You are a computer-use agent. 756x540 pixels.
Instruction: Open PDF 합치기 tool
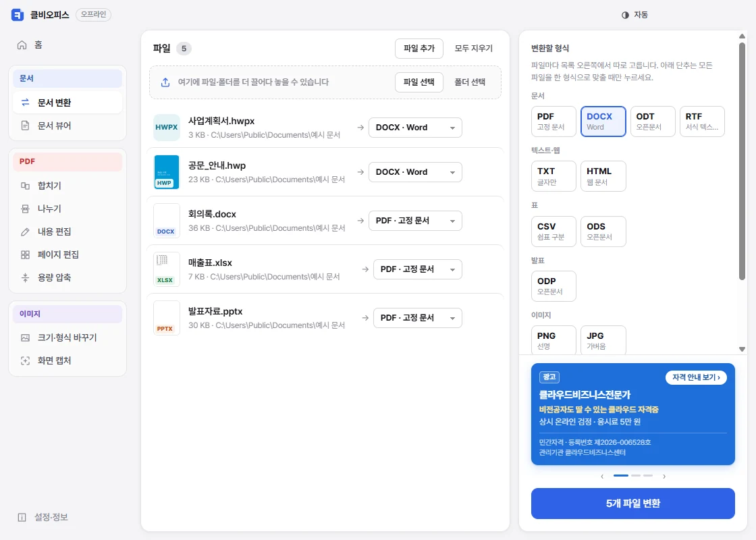(67, 186)
